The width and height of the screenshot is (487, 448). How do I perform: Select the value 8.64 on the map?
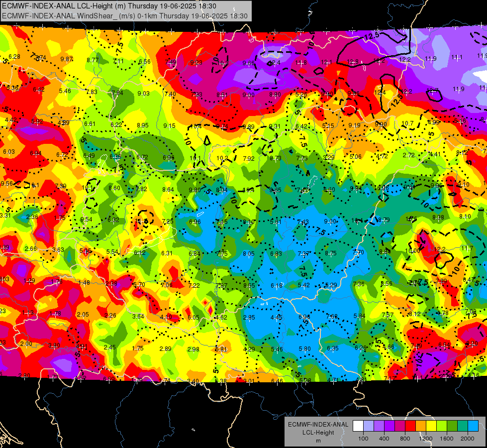coord(168,190)
